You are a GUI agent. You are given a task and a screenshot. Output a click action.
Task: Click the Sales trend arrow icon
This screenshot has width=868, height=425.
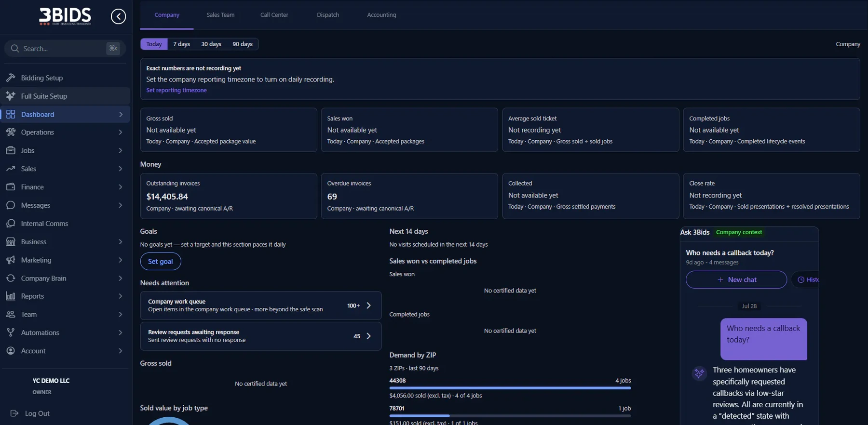click(x=11, y=169)
